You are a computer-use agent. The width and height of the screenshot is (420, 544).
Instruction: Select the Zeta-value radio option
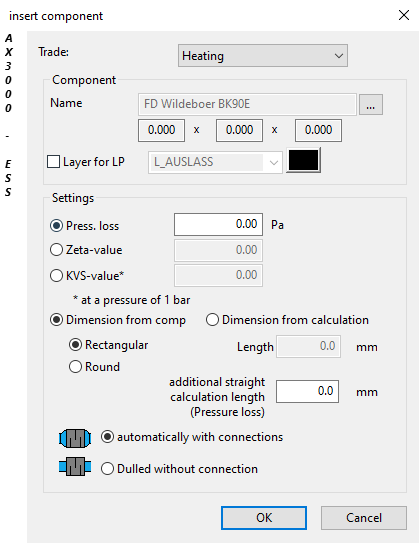(x=57, y=250)
